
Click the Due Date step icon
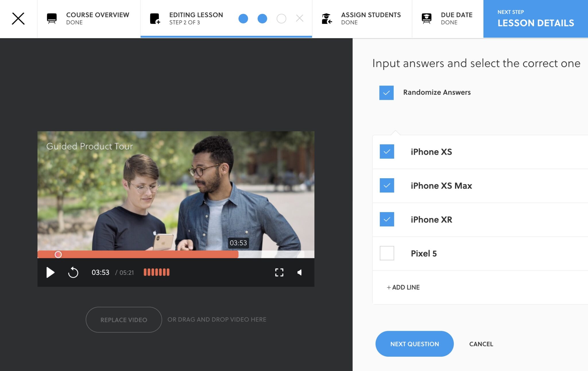pos(426,19)
